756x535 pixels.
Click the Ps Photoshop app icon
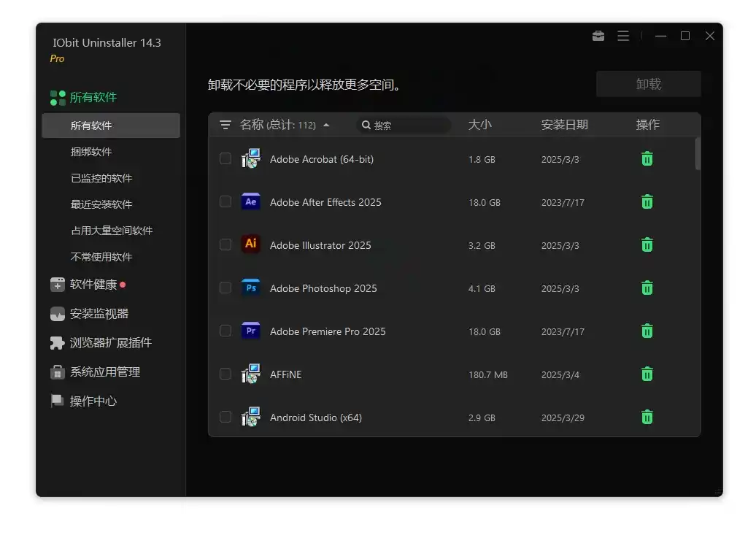coord(251,288)
